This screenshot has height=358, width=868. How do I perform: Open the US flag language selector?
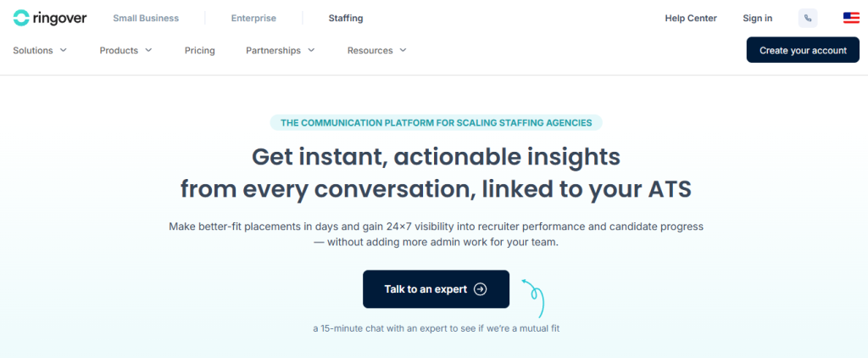(x=851, y=18)
